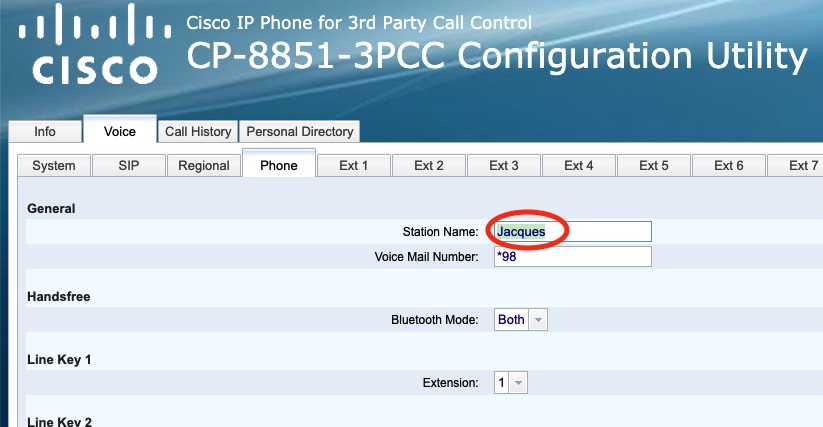Viewport: 823px width, 427px height.
Task: Select the Ext 6 tab
Action: click(729, 165)
